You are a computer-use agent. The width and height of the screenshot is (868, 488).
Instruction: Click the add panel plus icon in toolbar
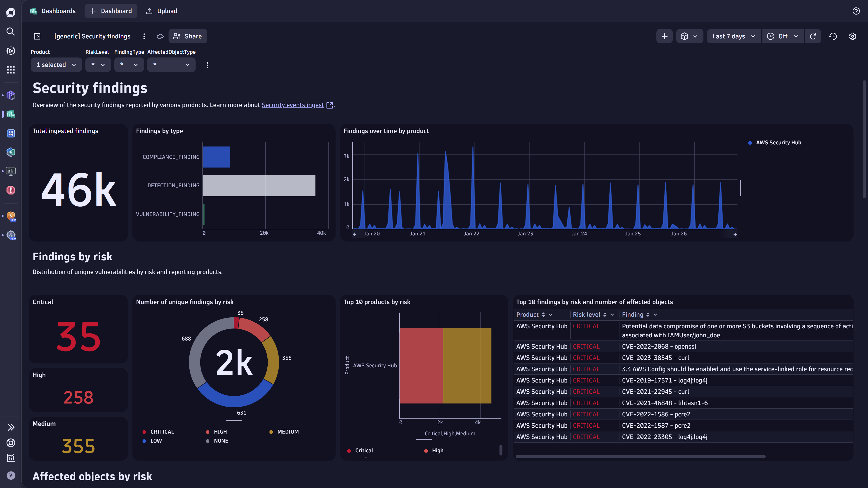(x=664, y=36)
